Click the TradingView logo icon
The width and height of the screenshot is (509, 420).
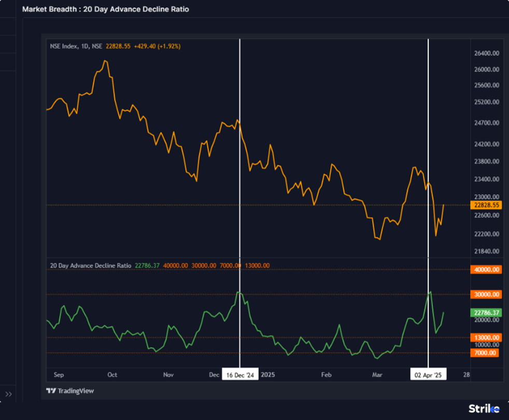51,390
